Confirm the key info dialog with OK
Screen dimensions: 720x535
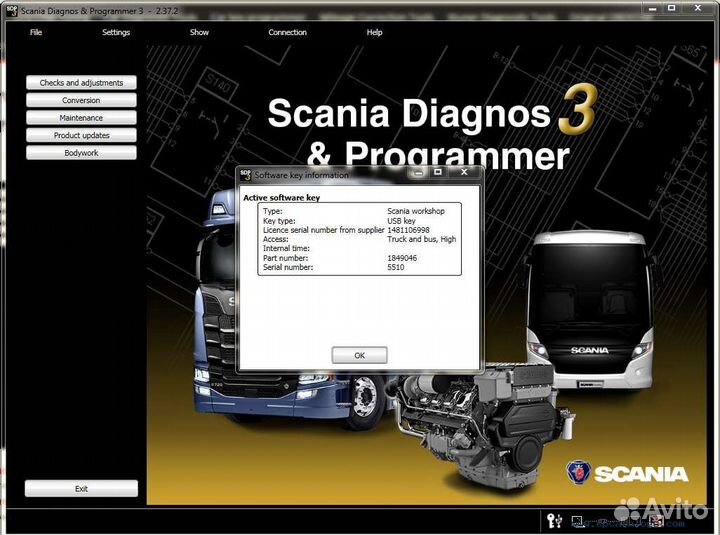tap(360, 355)
